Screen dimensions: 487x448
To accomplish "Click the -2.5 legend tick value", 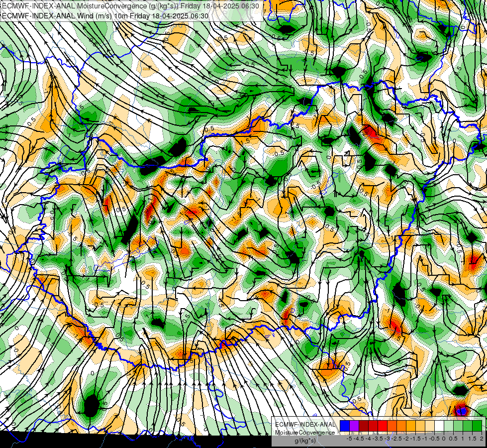I will (396, 439).
